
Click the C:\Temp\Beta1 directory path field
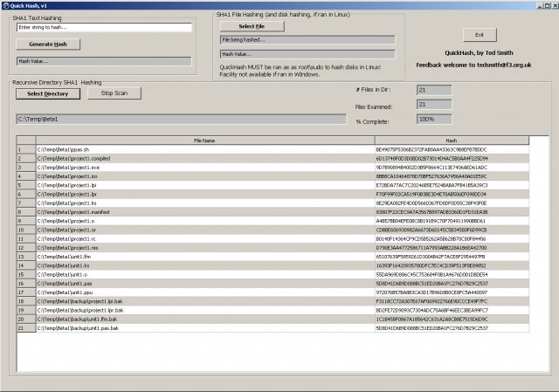pyautogui.click(x=181, y=119)
